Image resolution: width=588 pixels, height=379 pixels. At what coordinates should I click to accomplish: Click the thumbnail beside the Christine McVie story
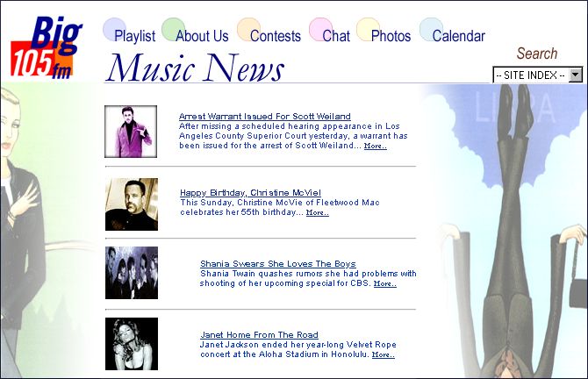(132, 204)
